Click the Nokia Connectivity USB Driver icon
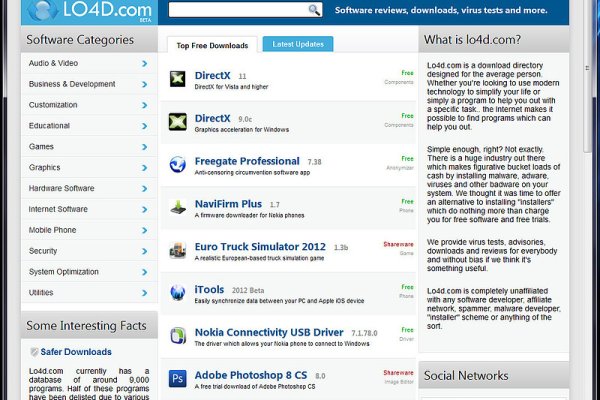Viewport: 600px width, 400px height. point(177,335)
